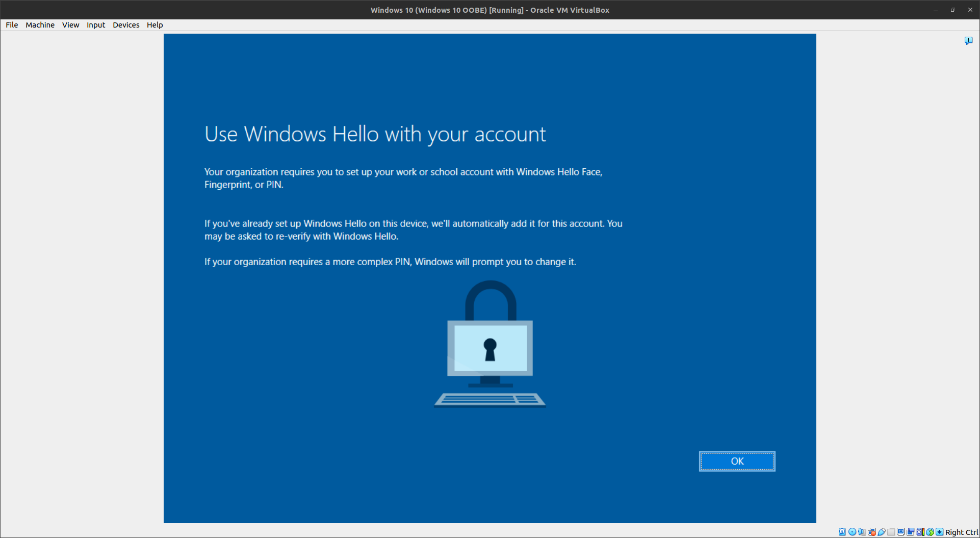Screen dimensions: 980x538
Task: Click OK on the Windows Hello screen
Action: point(737,461)
